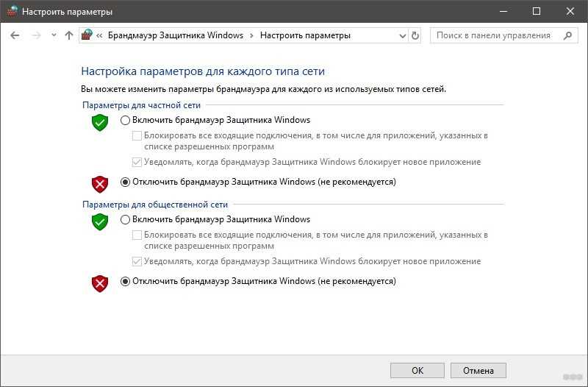Go back using the left arrow
588x387 pixels.
15,35
